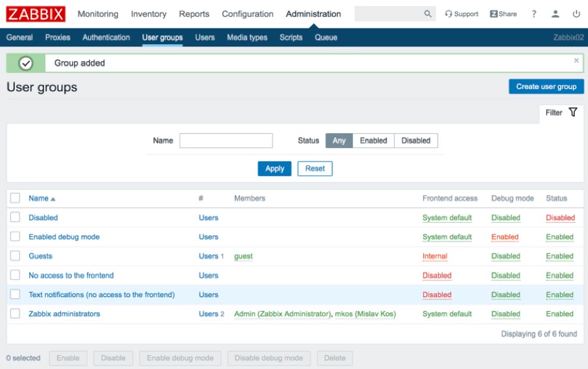This screenshot has height=369, width=588.
Task: Go to the General submenu
Action: [20, 38]
